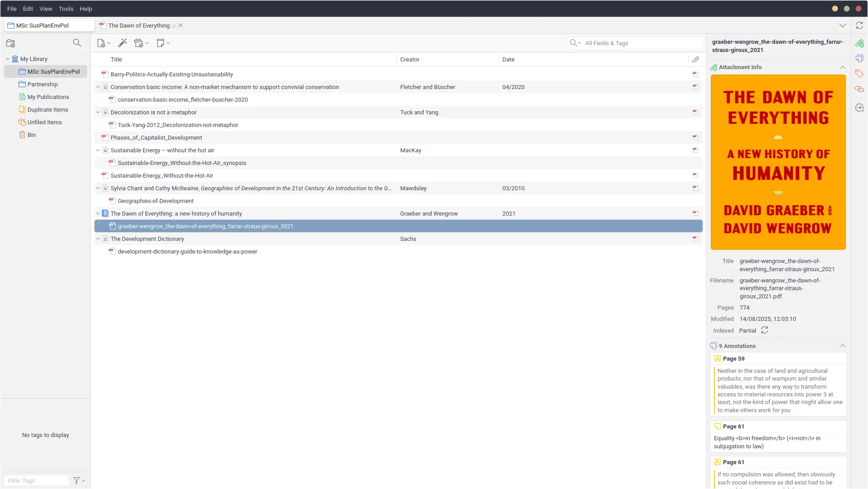Collapse The Development Dictionary item
The image size is (868, 489).
click(98, 239)
